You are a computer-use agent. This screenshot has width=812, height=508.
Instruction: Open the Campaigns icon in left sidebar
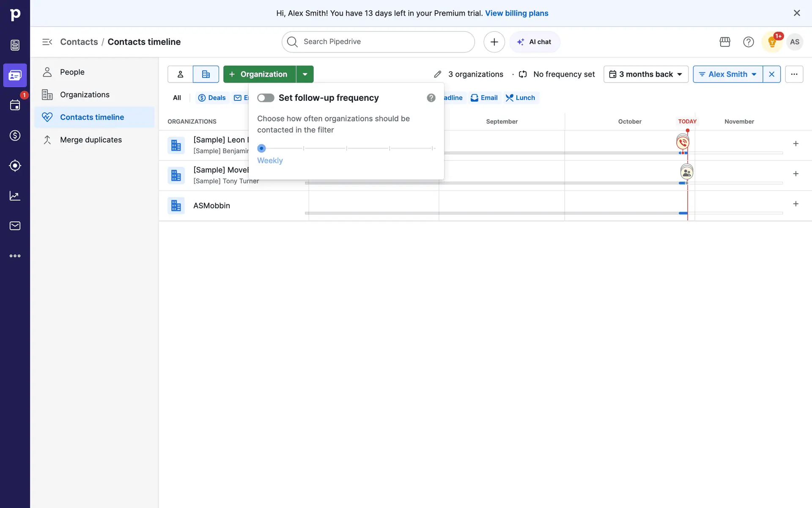15,166
